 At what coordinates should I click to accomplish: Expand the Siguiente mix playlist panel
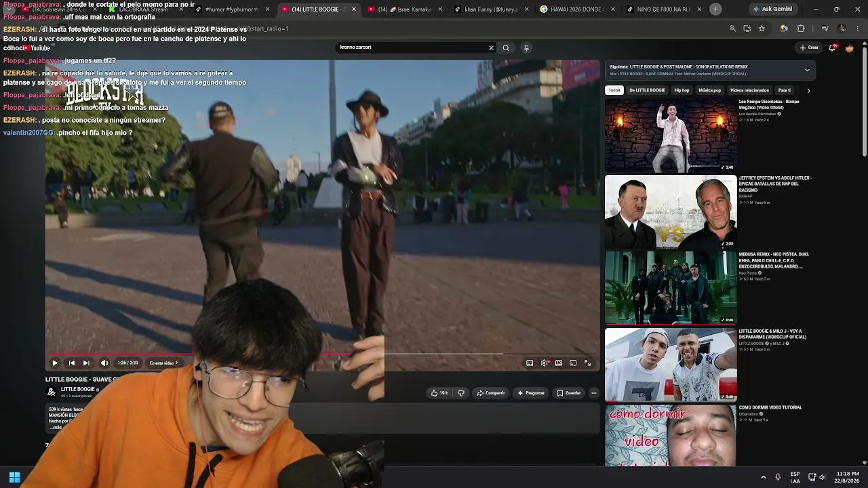(807, 70)
